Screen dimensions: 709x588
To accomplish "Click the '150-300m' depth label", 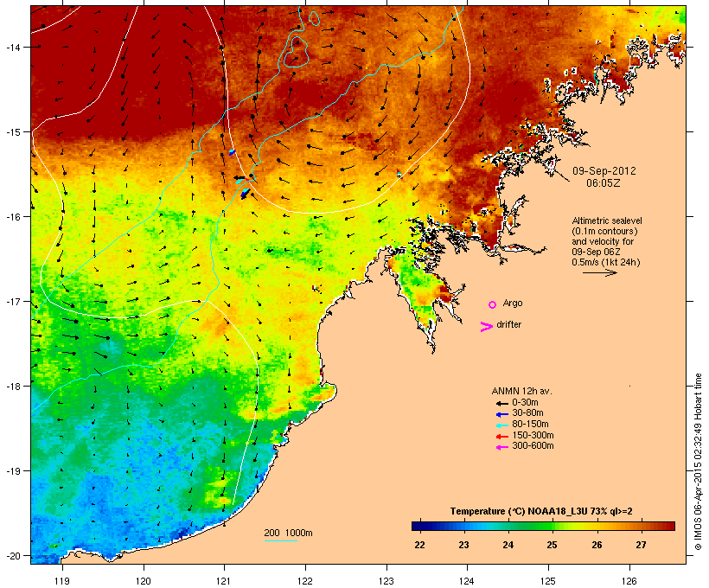I will pos(533,435).
